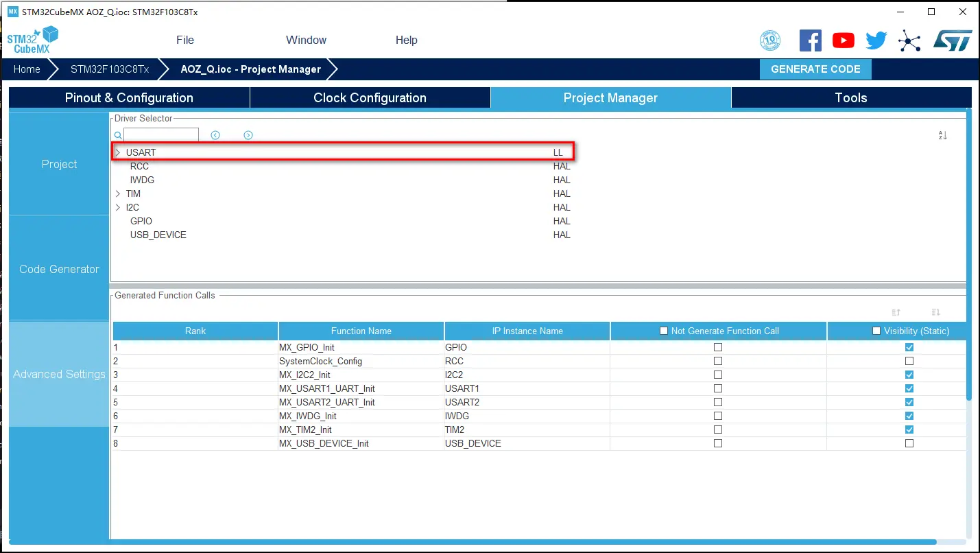This screenshot has width=980, height=553.
Task: Go to previous search result arrow
Action: pyautogui.click(x=215, y=135)
